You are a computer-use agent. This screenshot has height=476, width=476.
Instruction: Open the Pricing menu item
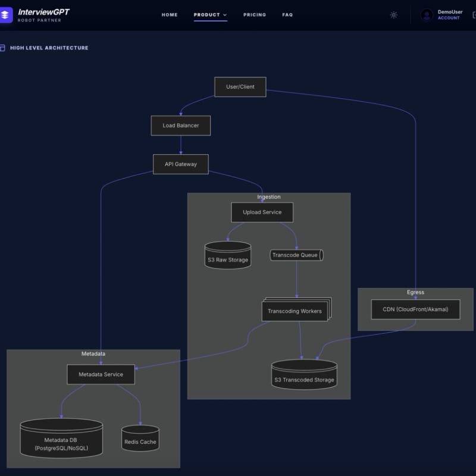pos(255,15)
